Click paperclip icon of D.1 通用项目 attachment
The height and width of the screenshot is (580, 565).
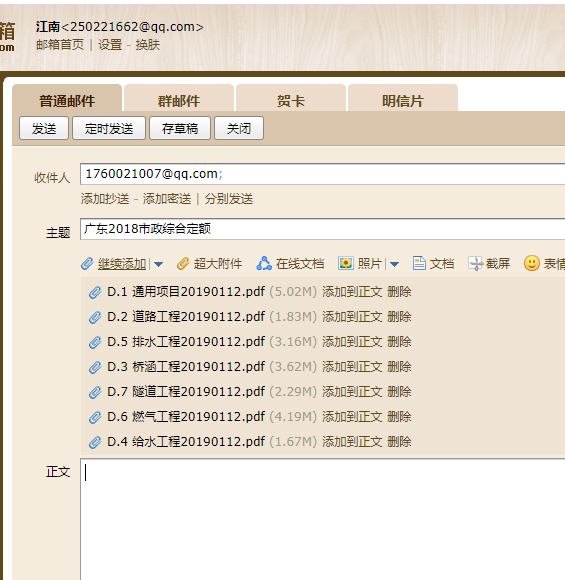pyautogui.click(x=95, y=292)
